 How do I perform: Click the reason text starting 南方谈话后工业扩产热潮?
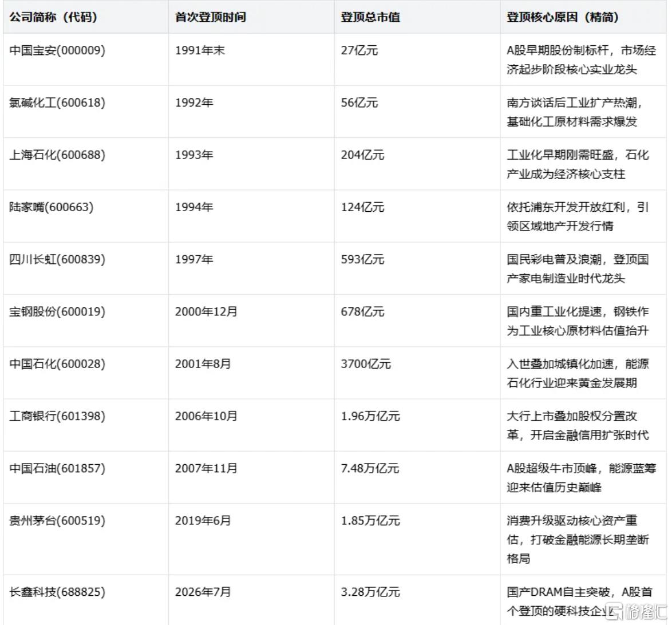click(575, 112)
